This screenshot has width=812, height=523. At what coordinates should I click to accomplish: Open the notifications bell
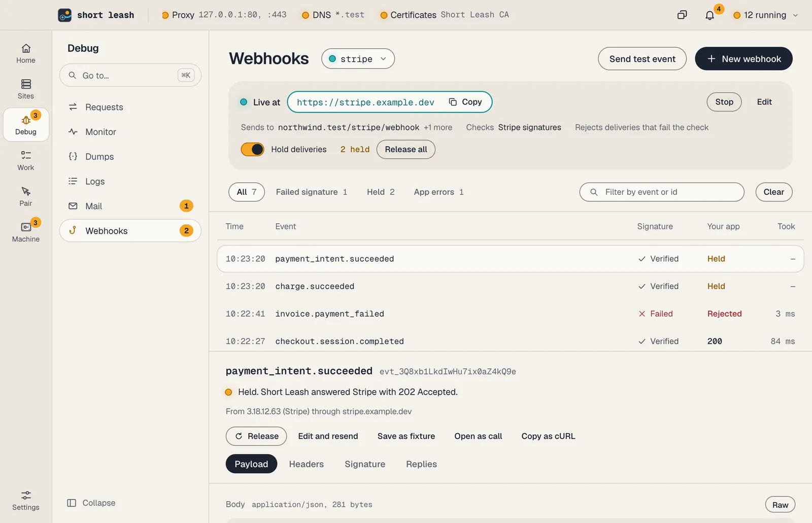pyautogui.click(x=709, y=15)
